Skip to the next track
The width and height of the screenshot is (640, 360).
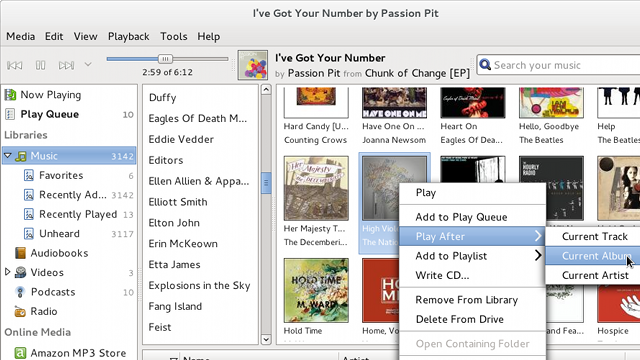[x=66, y=65]
